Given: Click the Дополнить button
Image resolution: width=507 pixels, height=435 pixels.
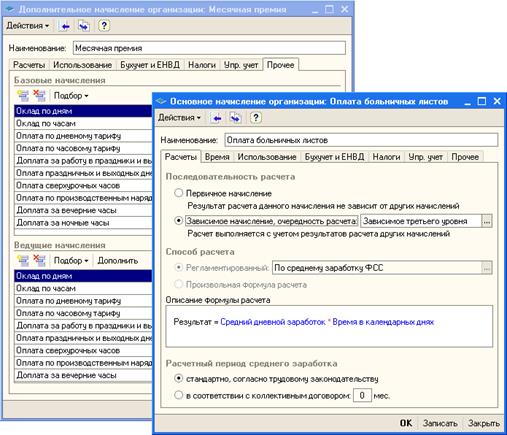Looking at the screenshot, I should 118,261.
